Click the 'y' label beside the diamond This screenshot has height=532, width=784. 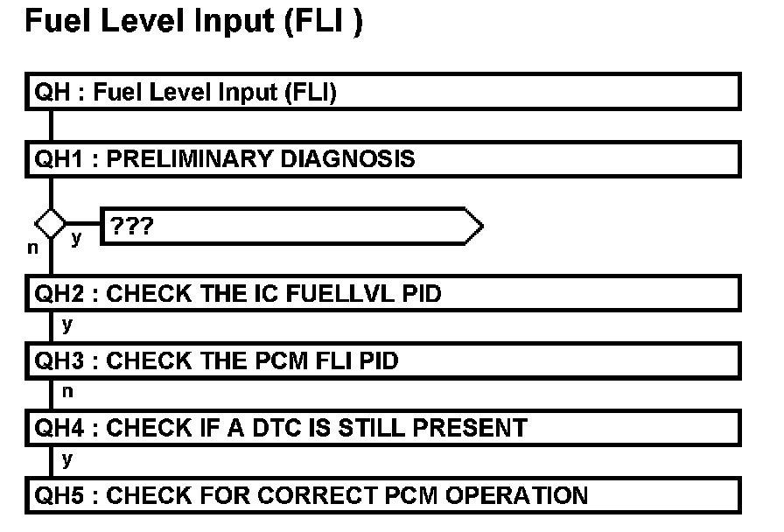76,238
